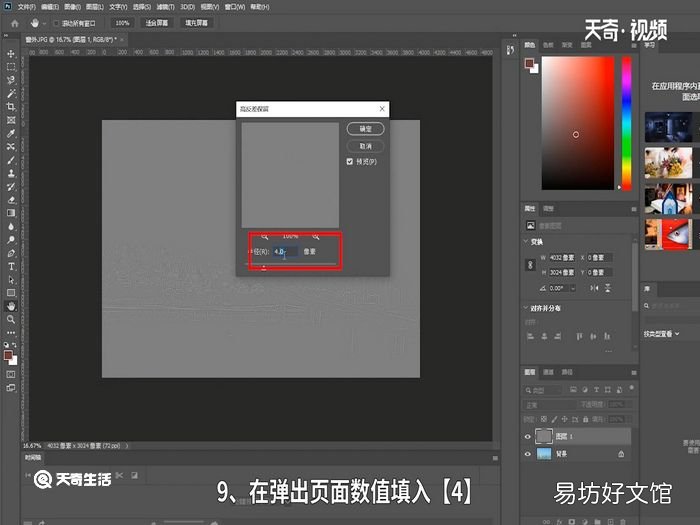The width and height of the screenshot is (700, 525).
Task: Select the Eyedropper tool
Action: pos(11,133)
